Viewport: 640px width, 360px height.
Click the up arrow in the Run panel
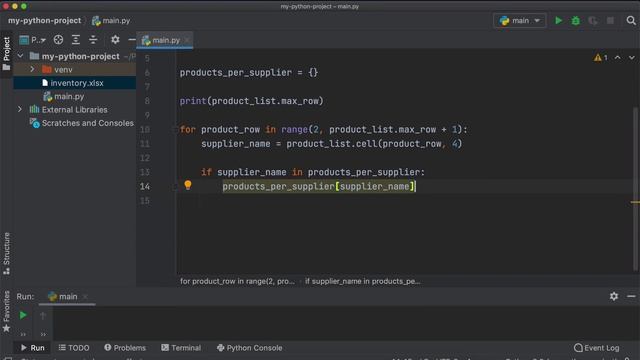coord(43,315)
